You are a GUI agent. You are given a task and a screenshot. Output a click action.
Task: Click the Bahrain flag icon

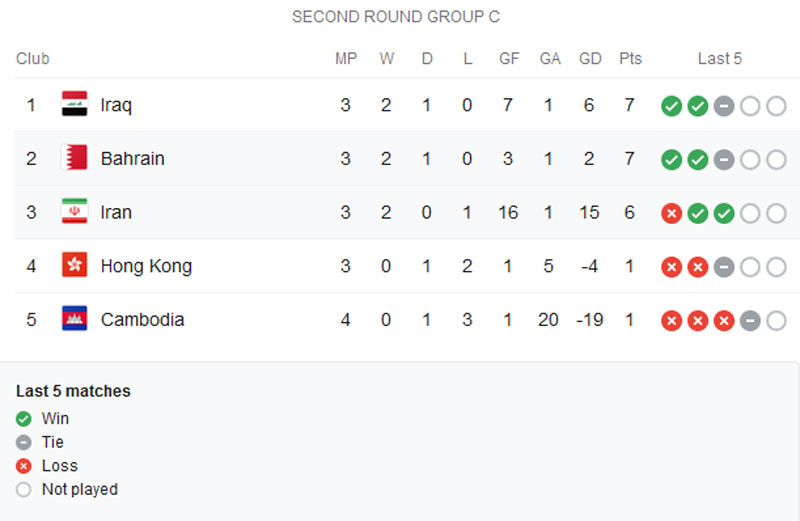(x=74, y=158)
